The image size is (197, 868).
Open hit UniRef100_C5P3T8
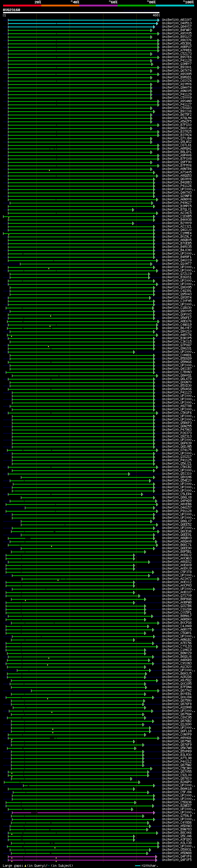(177, 572)
